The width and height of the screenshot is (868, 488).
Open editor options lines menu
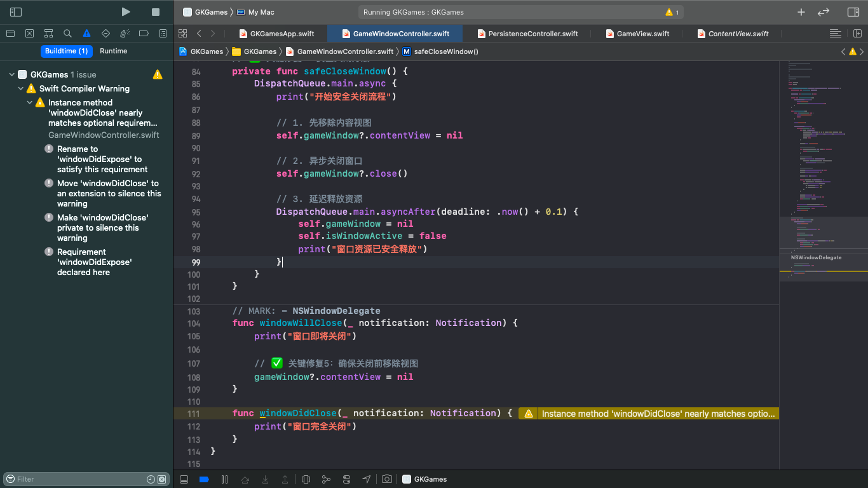(836, 34)
